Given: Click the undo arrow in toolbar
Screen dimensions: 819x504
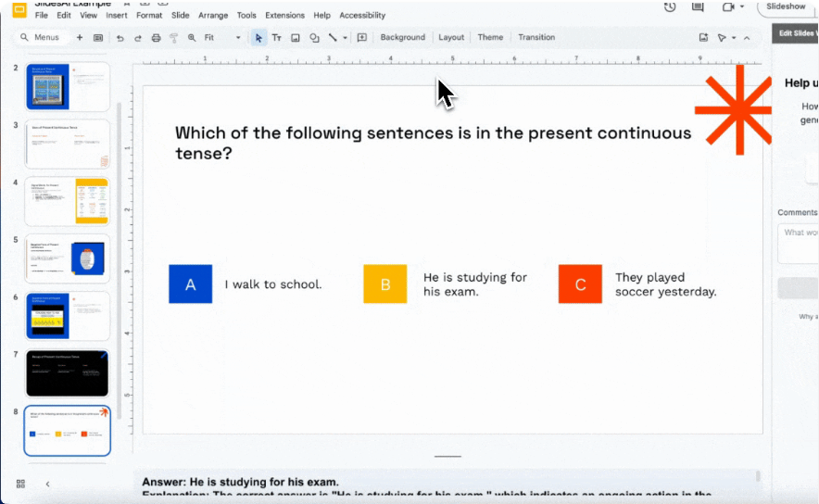Looking at the screenshot, I should [120, 38].
